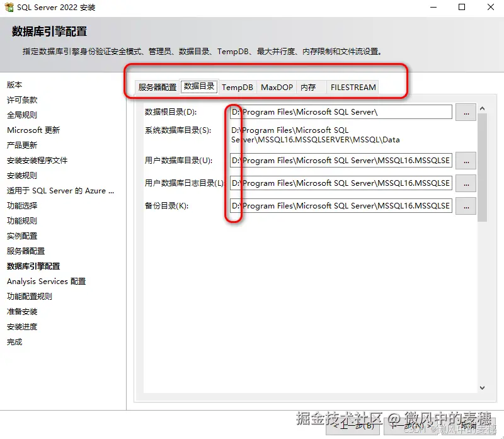Select 功能选择 in the left sidebar
The width and height of the screenshot is (504, 439).
point(23,206)
